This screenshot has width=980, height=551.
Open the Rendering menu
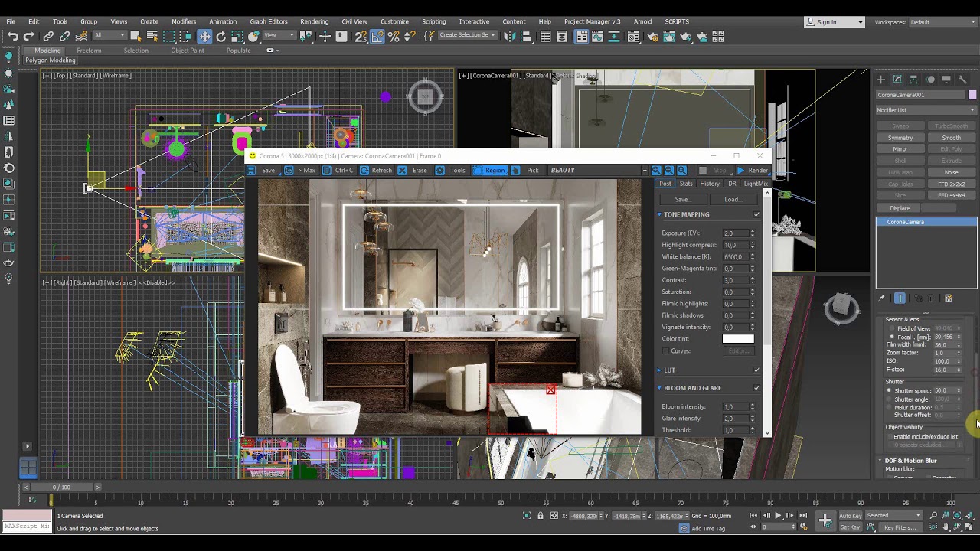tap(314, 21)
